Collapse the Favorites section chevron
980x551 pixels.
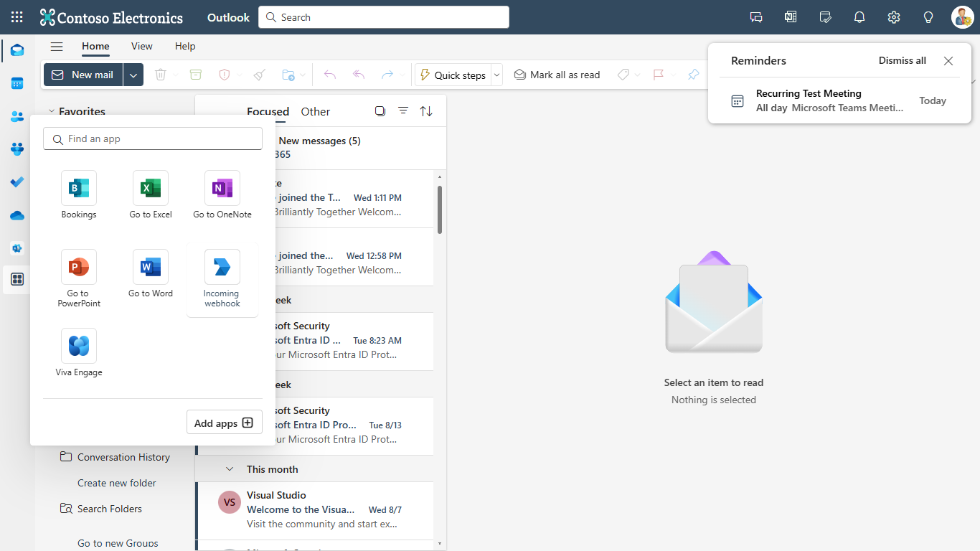coord(51,111)
